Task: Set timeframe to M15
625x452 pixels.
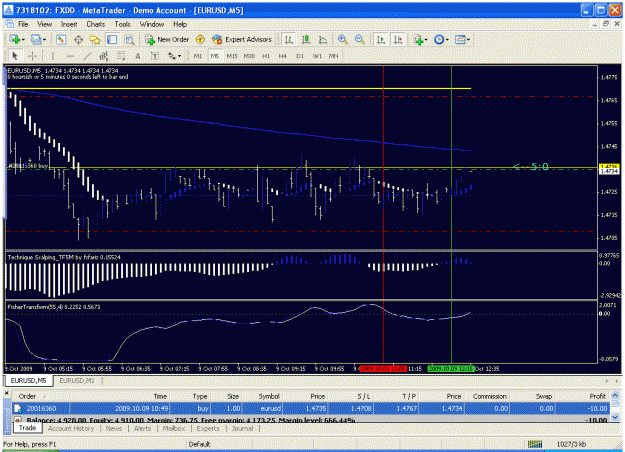Action: pos(232,56)
